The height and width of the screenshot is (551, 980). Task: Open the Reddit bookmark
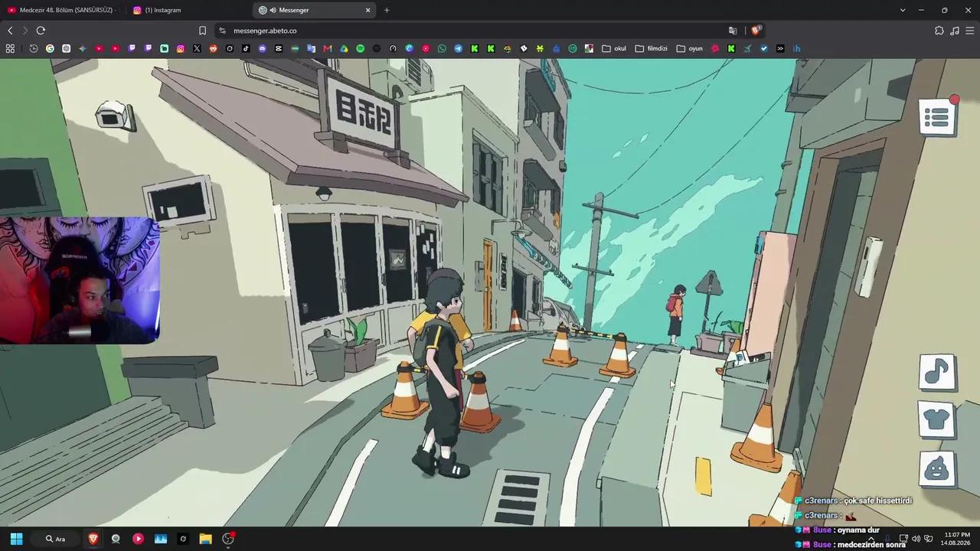213,48
